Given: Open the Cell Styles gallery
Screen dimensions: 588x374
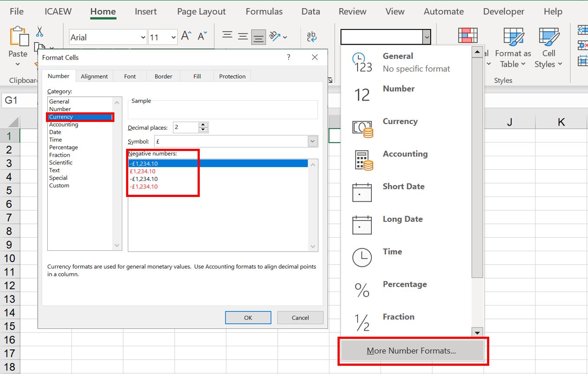Looking at the screenshot, I should coord(549,48).
